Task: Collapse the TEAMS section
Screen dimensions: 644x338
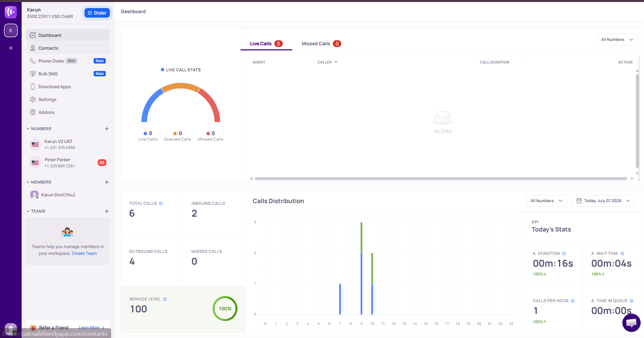Action: pyautogui.click(x=28, y=211)
